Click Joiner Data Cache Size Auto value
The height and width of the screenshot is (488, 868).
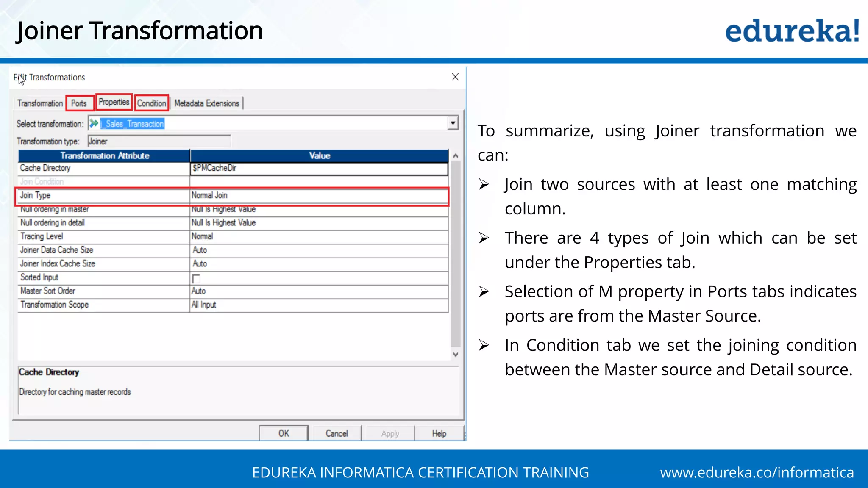[319, 250]
